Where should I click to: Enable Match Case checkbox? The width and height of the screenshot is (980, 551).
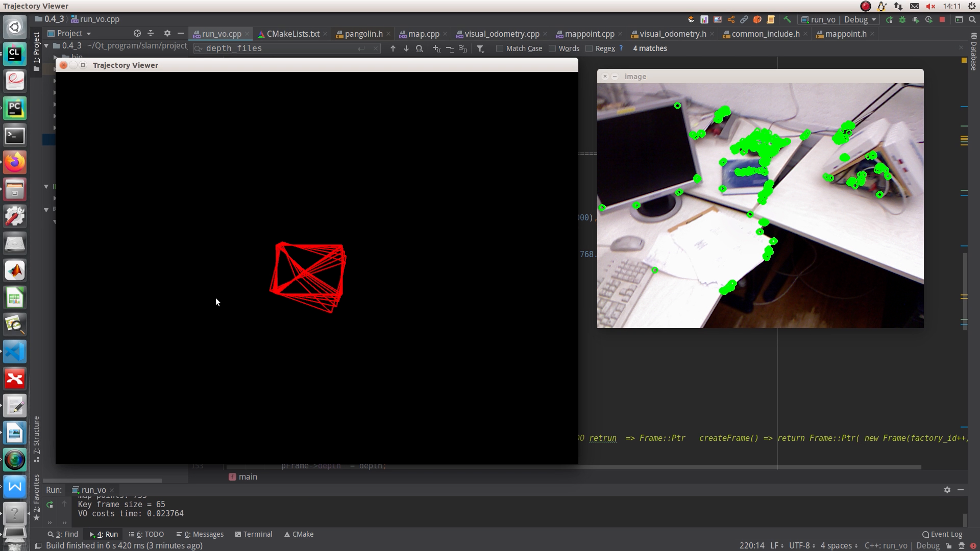(x=500, y=48)
